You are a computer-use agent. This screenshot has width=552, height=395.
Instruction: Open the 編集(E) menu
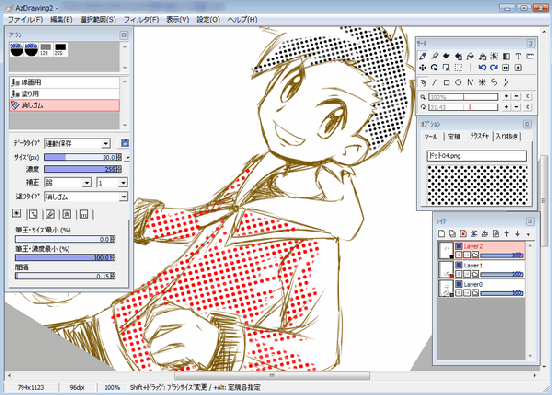(61, 20)
